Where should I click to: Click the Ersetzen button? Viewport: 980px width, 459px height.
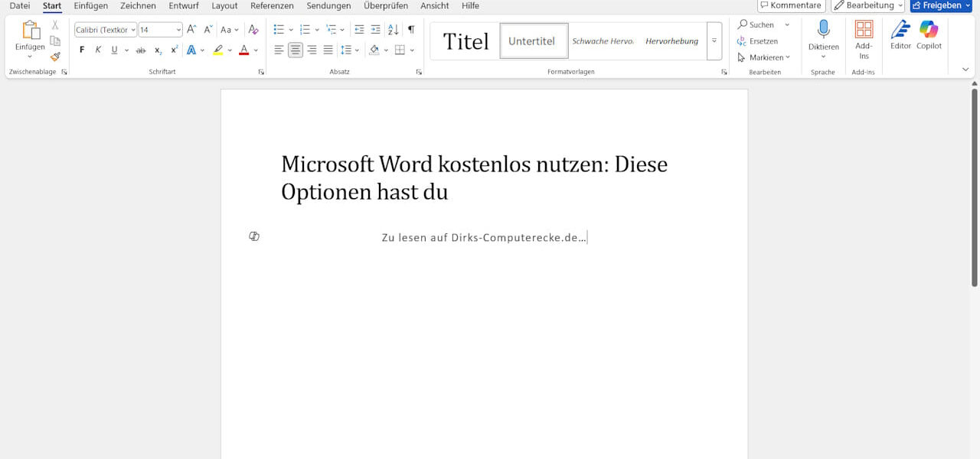(x=757, y=41)
